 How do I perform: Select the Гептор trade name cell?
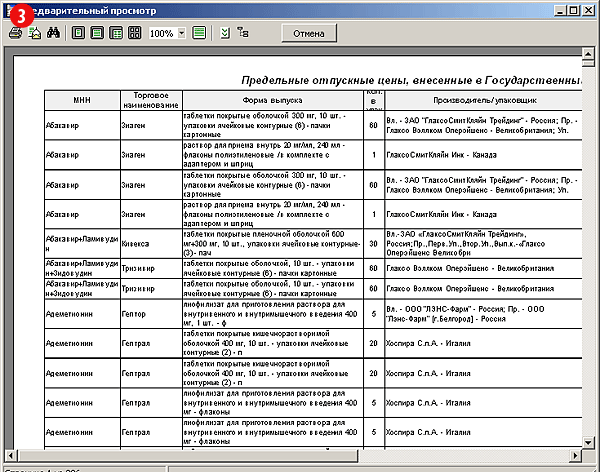click(x=151, y=314)
